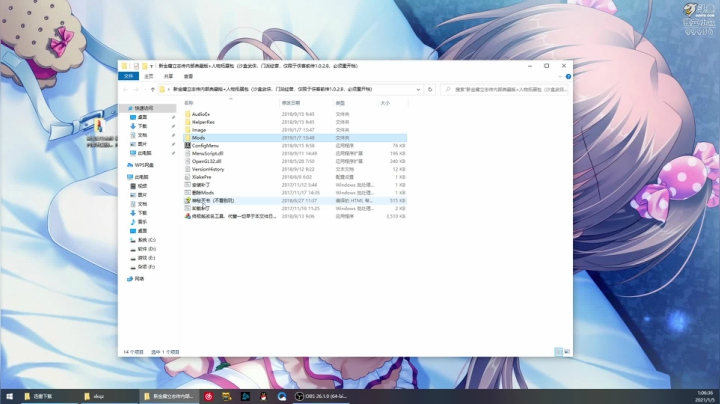Expand the ribbon with the chevron
Viewport: 720px width, 404px height.
(x=560, y=77)
